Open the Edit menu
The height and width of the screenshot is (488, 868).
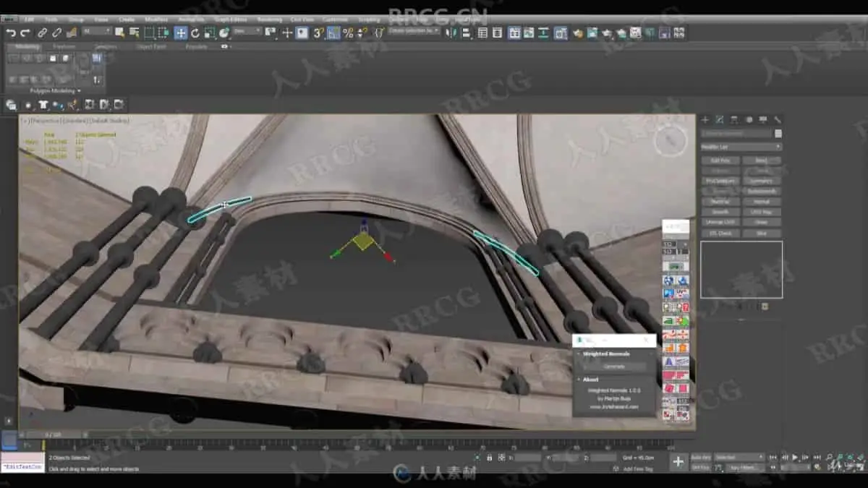(30, 19)
